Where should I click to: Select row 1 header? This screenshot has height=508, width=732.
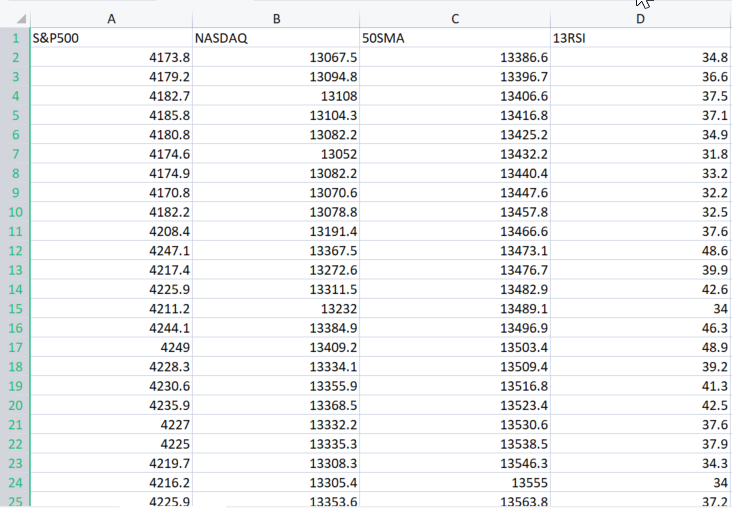tap(15, 38)
